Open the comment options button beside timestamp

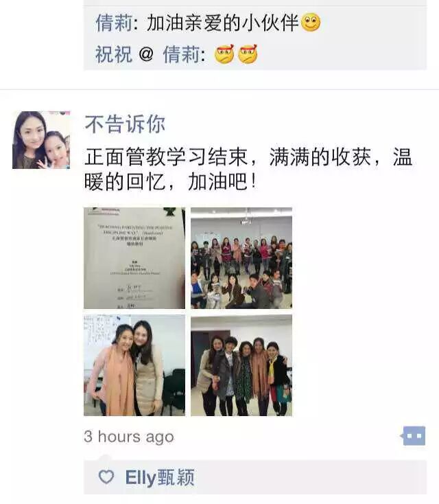(x=414, y=436)
